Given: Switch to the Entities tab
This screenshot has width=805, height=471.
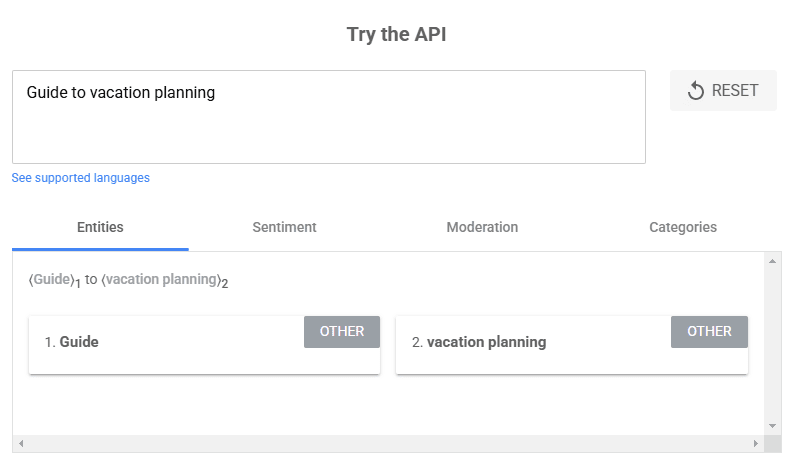Looking at the screenshot, I should 100,227.
